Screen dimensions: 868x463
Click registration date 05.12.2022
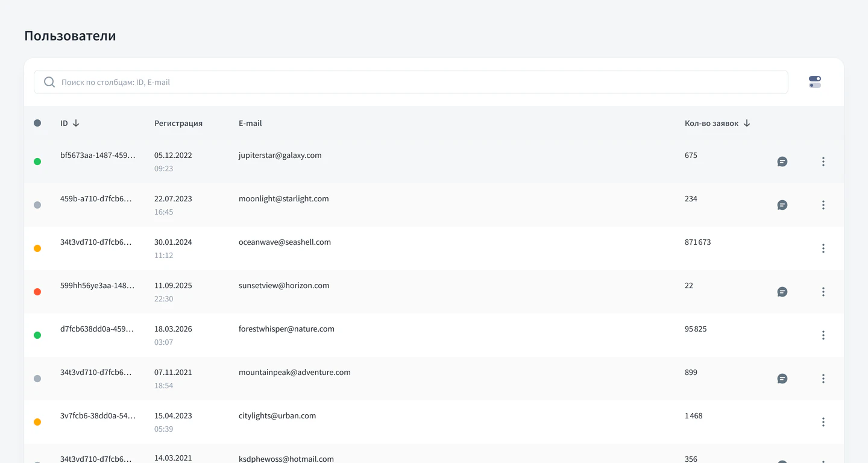[173, 155]
